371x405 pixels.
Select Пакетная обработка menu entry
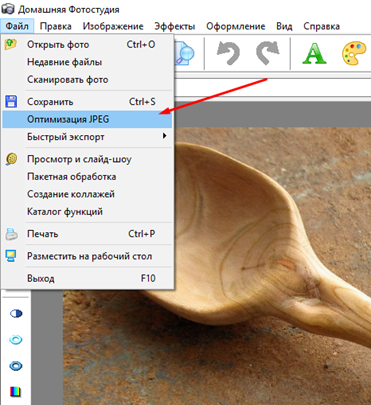(87, 177)
